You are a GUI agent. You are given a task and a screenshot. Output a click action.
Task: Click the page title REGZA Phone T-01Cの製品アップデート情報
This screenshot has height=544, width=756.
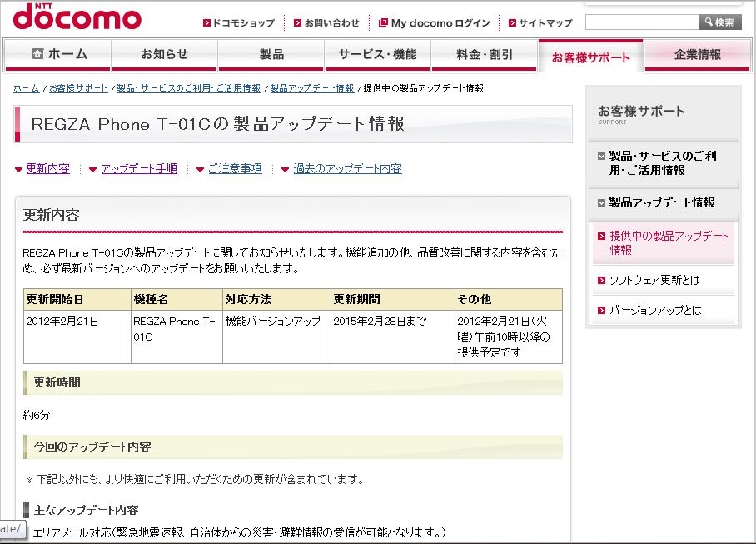point(217,124)
